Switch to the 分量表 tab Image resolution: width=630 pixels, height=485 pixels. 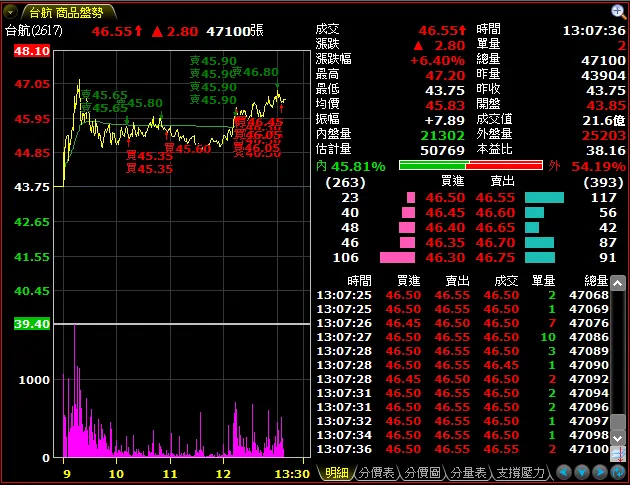pos(468,473)
